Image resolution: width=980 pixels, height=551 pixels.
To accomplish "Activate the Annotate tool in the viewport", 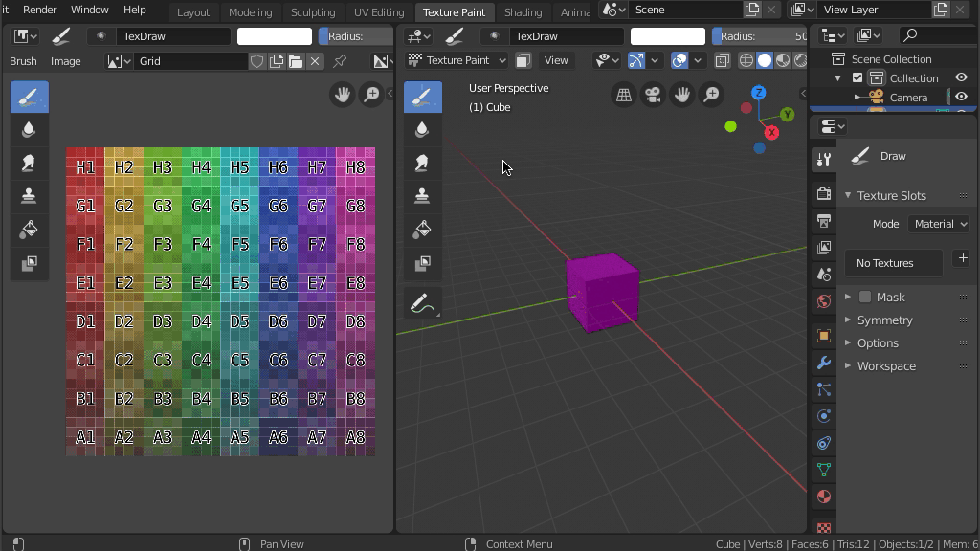I will coord(422,304).
